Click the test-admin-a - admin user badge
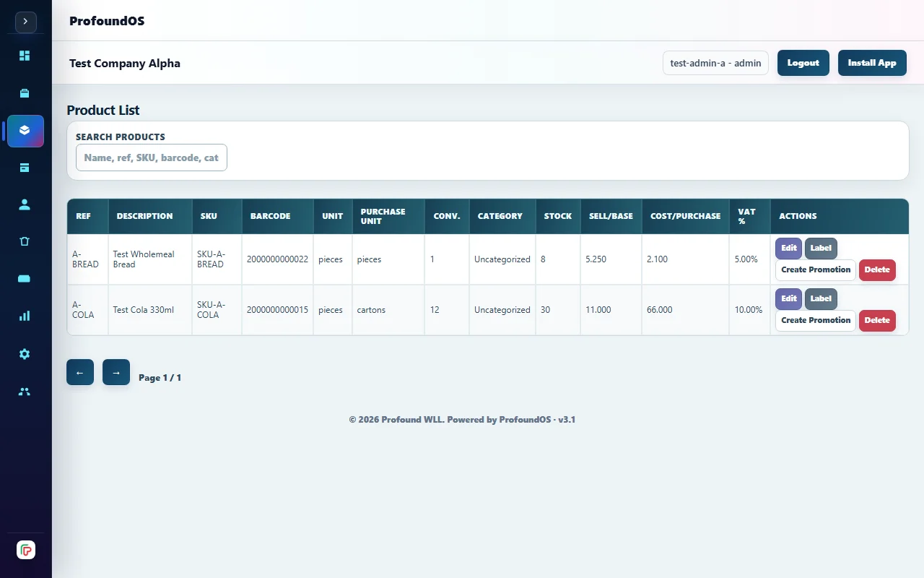This screenshot has width=924, height=578. coord(715,63)
